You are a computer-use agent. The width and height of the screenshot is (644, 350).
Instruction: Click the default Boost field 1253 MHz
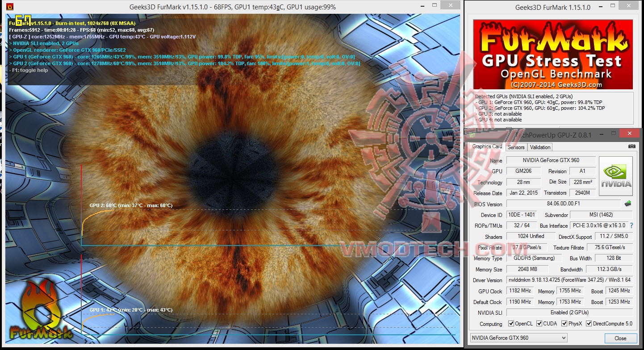(619, 302)
